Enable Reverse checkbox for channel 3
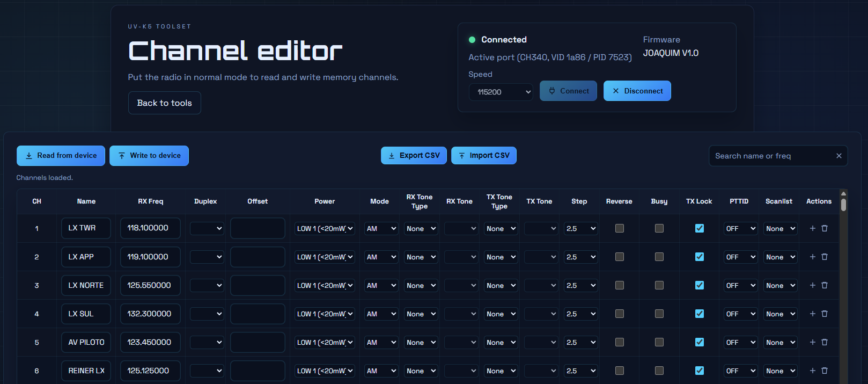 pyautogui.click(x=619, y=285)
